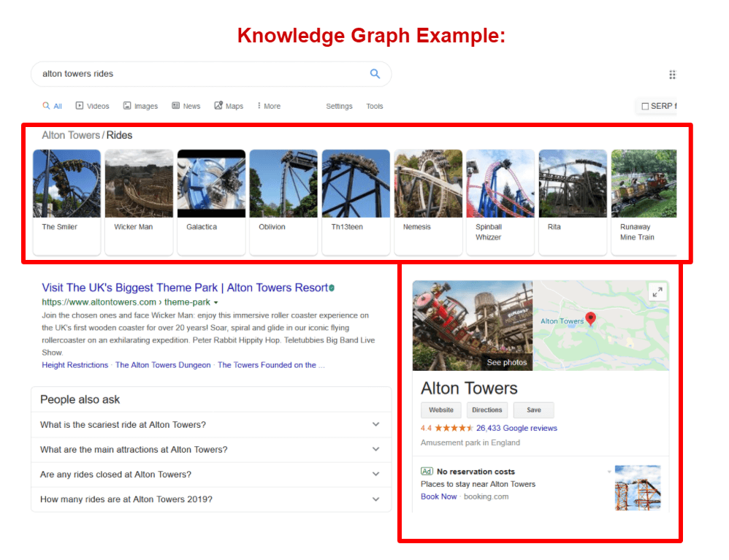Click the verified shield icon beside result title
Screen dimensions: 729x560
332,288
